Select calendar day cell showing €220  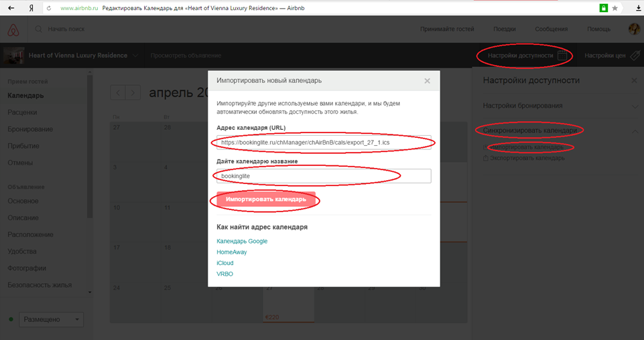(x=288, y=303)
